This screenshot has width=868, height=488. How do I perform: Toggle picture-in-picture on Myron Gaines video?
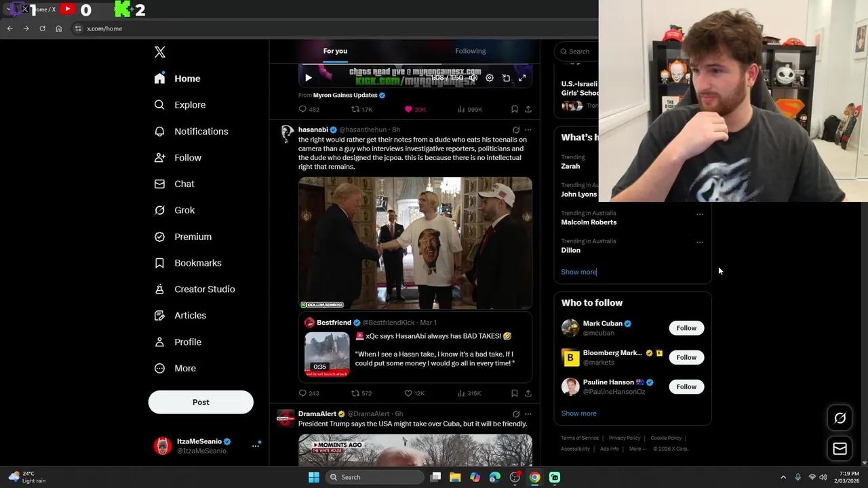coord(506,78)
